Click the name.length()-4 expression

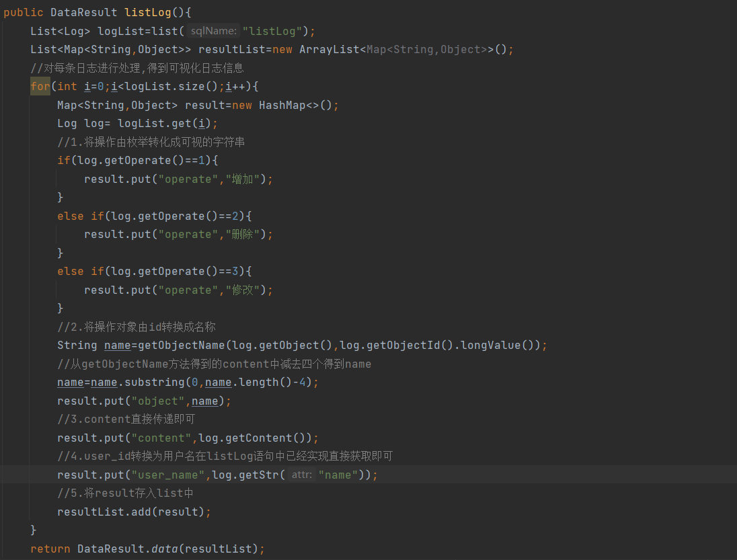256,383
